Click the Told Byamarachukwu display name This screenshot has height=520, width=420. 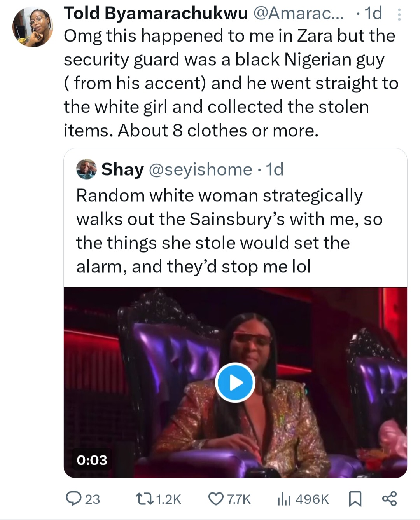[156, 13]
